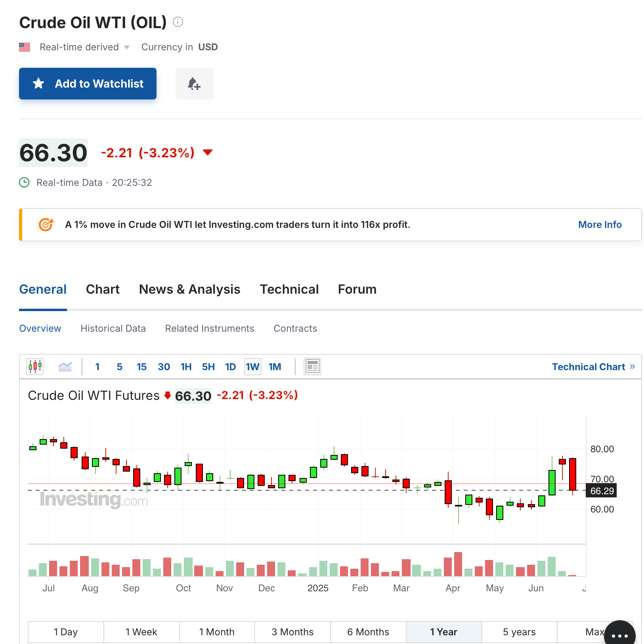This screenshot has width=644, height=644.
Task: Open the chart news overlay icon
Action: pos(312,367)
